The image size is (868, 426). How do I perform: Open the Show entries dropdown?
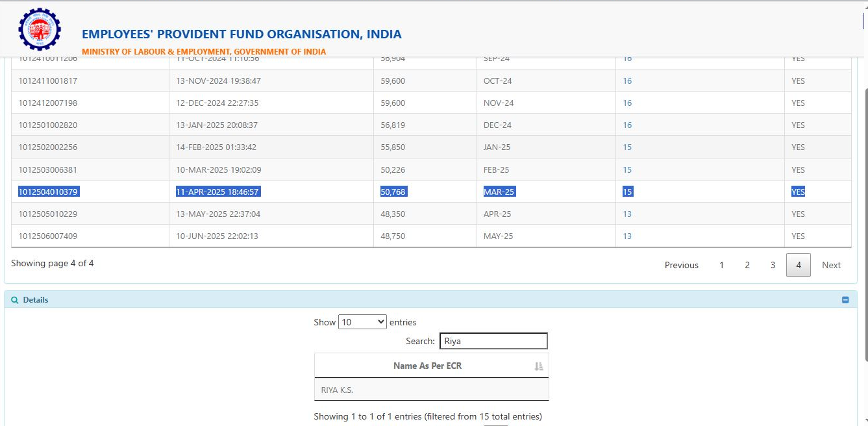coord(362,322)
